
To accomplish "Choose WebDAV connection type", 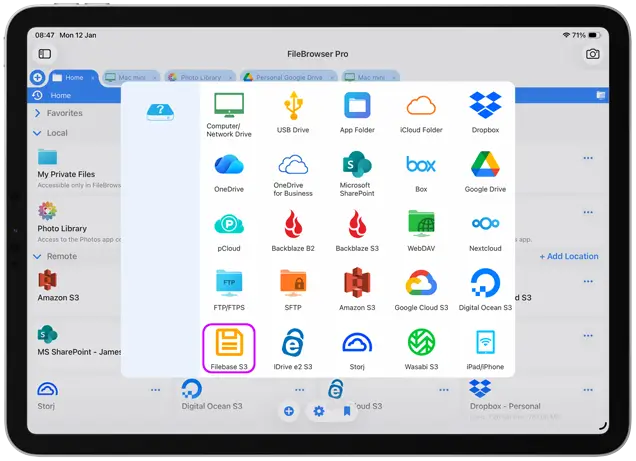I will 421,231.
